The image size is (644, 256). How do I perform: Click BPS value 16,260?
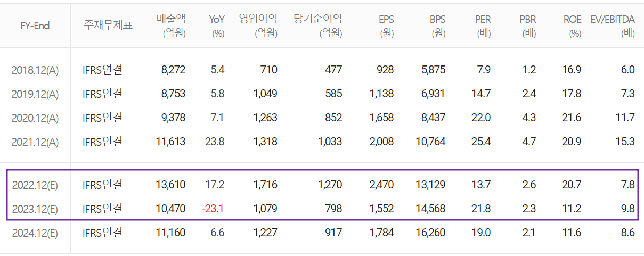pyautogui.click(x=431, y=232)
